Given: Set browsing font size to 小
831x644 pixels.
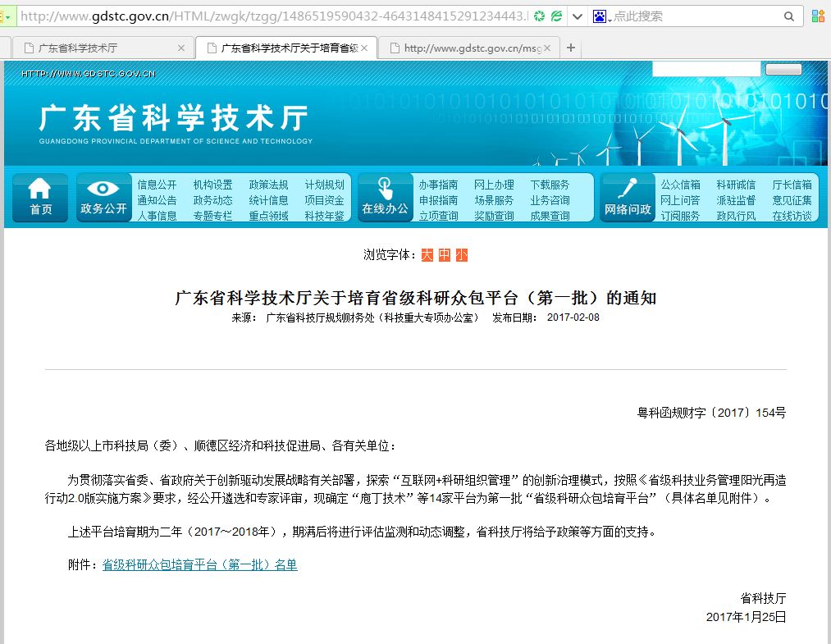Looking at the screenshot, I should pos(461,255).
